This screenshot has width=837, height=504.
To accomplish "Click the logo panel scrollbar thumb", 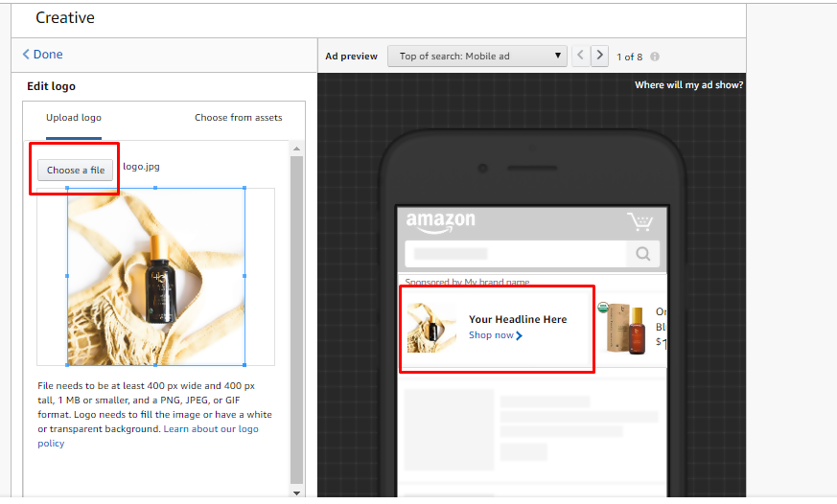I will point(297,320).
